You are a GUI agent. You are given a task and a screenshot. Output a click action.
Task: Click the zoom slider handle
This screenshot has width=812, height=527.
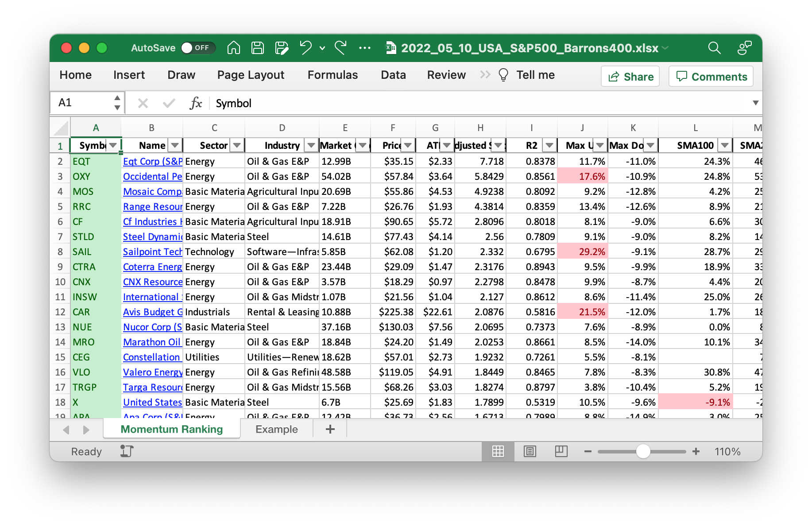tap(643, 451)
